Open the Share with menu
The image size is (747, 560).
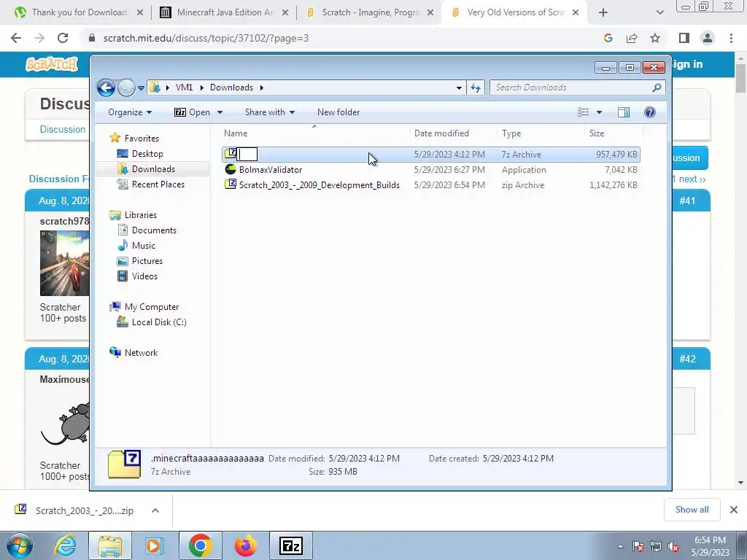coord(270,112)
